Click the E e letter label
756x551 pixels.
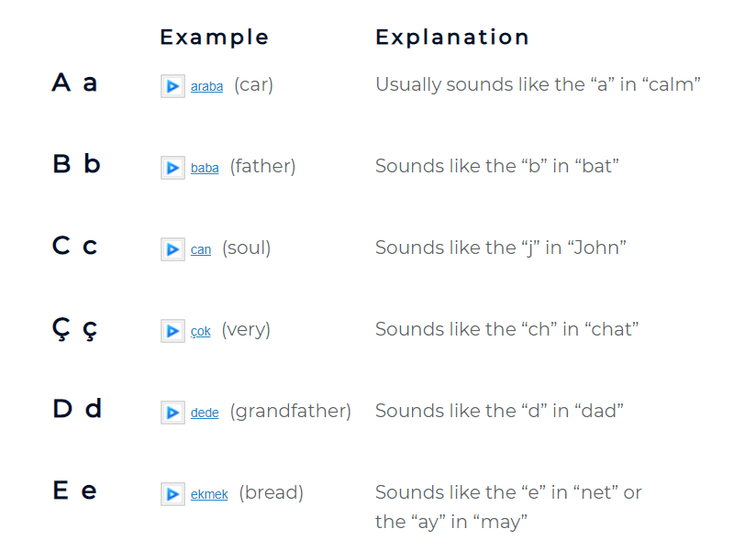click(74, 490)
